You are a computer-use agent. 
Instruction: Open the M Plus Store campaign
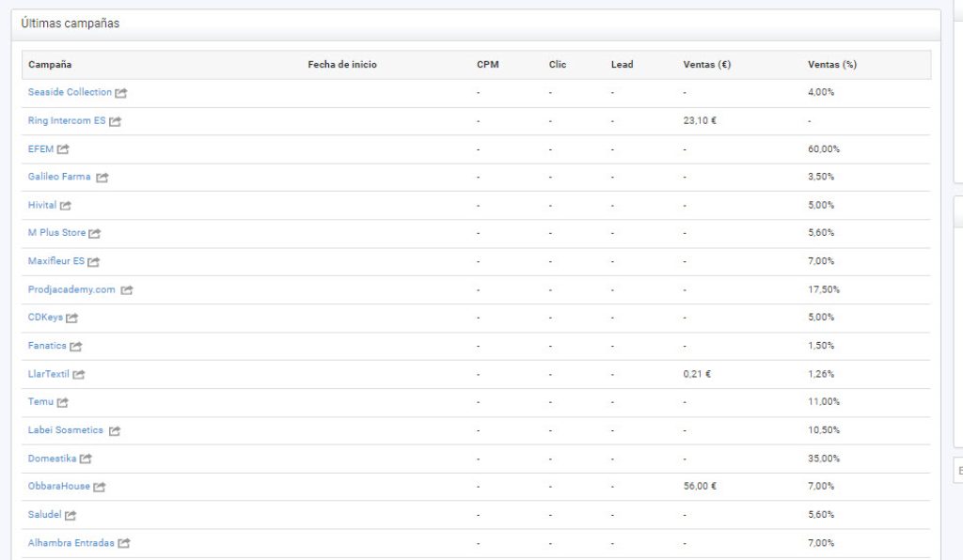[56, 232]
